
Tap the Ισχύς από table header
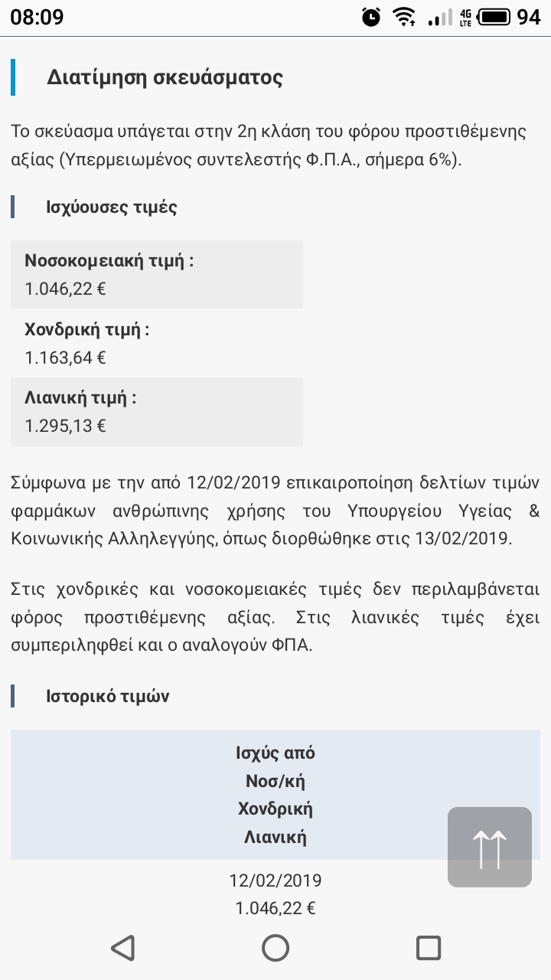tap(275, 753)
